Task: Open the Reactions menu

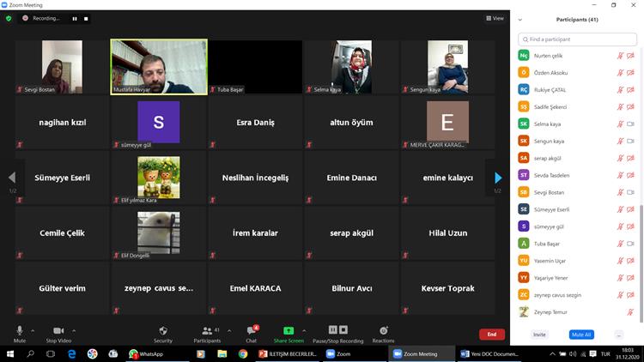Action: tap(383, 334)
